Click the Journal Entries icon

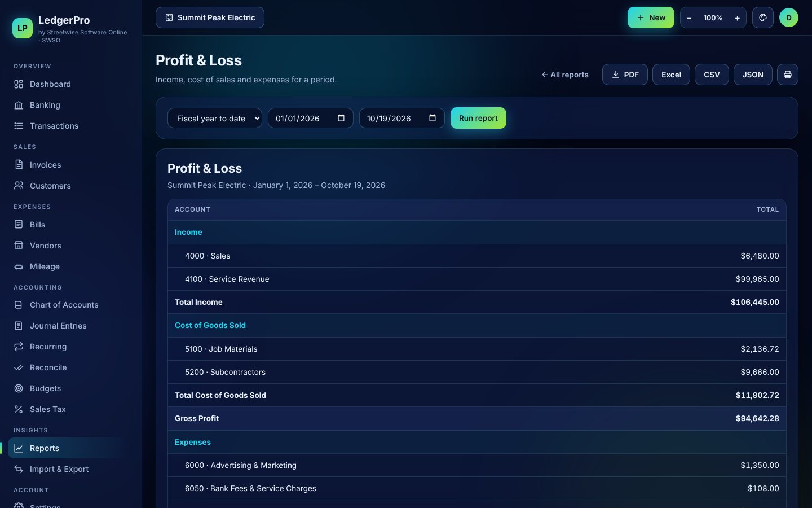click(x=19, y=326)
